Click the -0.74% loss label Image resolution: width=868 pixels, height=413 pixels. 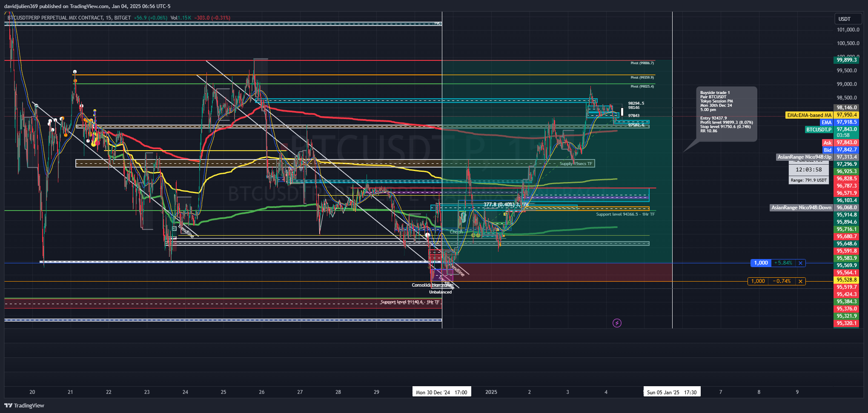click(x=782, y=281)
